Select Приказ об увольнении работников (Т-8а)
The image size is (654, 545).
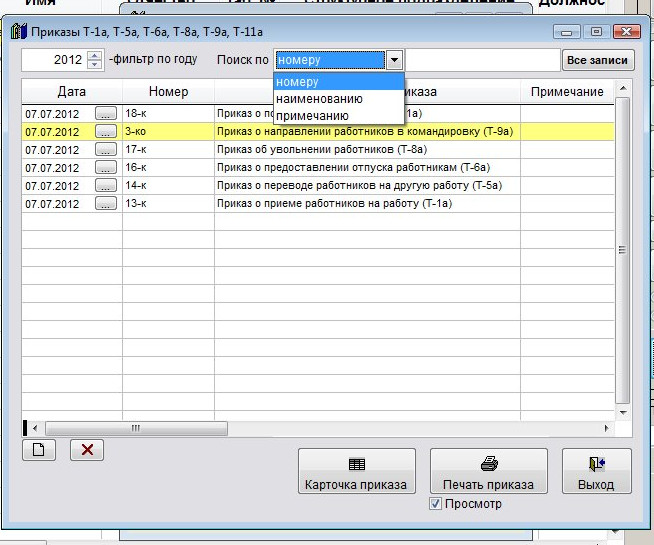point(367,149)
